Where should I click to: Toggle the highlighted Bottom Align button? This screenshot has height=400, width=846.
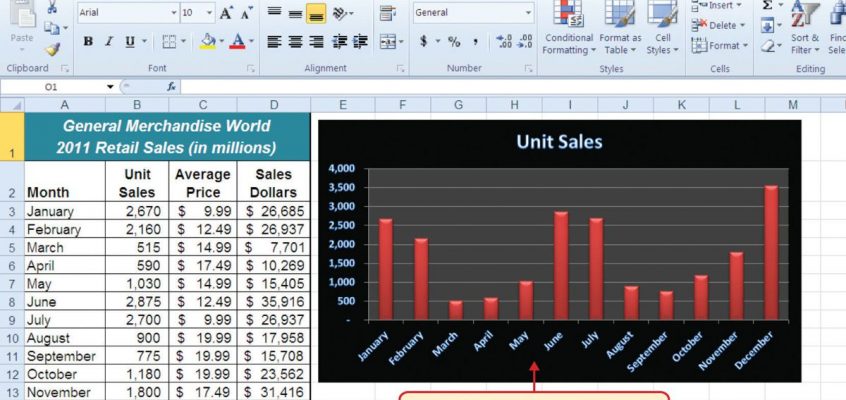[x=316, y=13]
